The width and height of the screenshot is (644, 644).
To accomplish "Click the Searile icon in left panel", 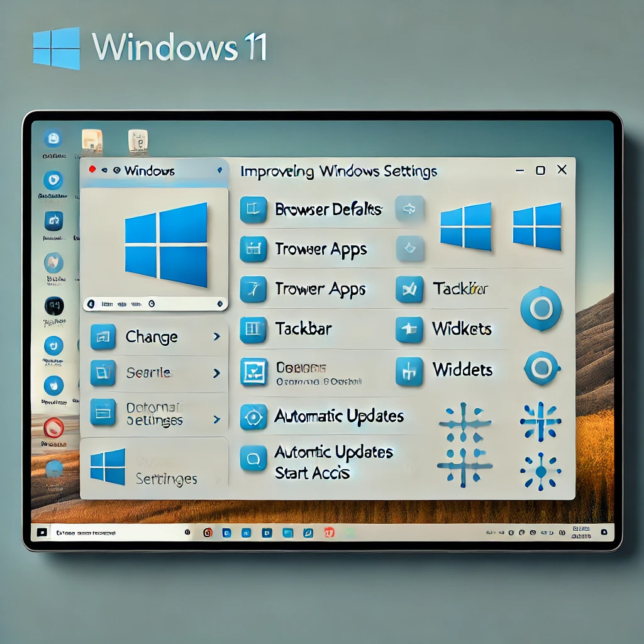I will (x=103, y=373).
